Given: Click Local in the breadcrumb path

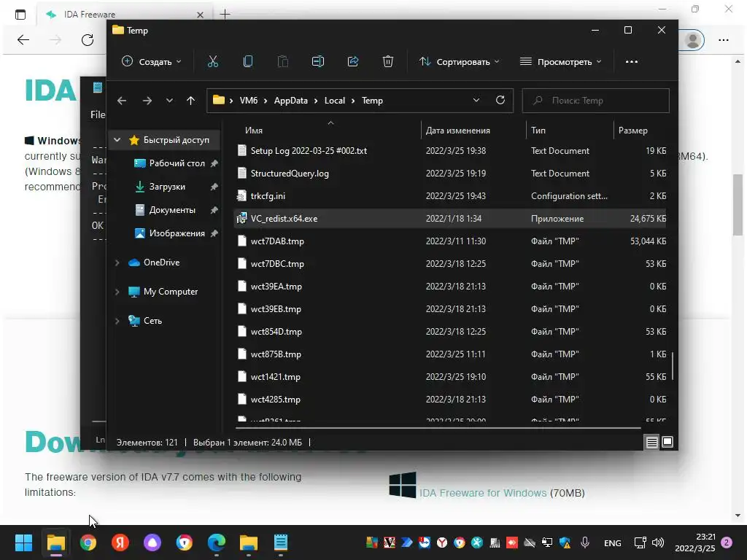Looking at the screenshot, I should pos(334,101).
